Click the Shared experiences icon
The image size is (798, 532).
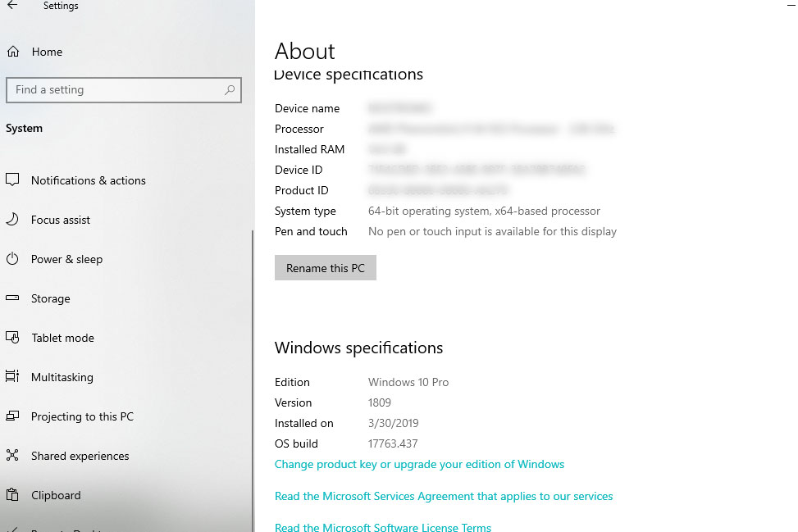pyautogui.click(x=12, y=455)
